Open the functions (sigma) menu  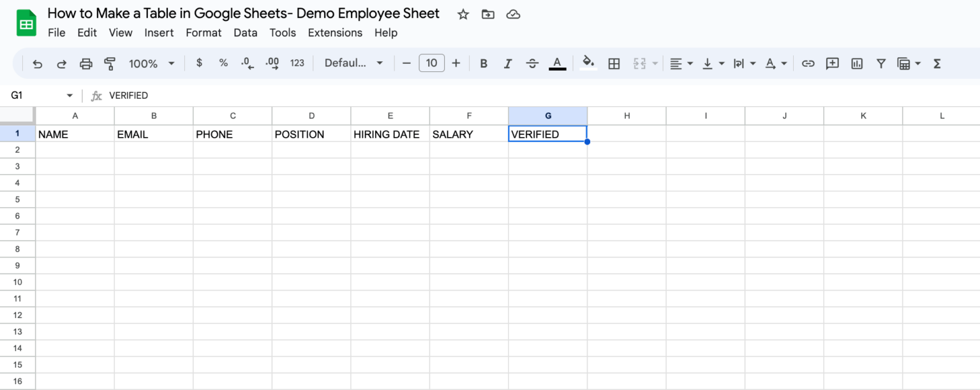(x=937, y=63)
